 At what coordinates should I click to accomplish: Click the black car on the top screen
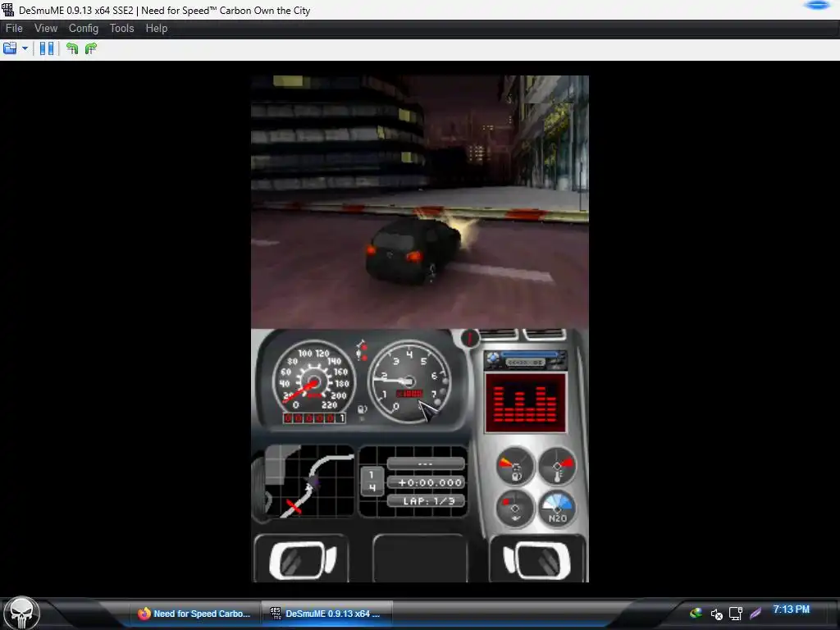click(413, 251)
